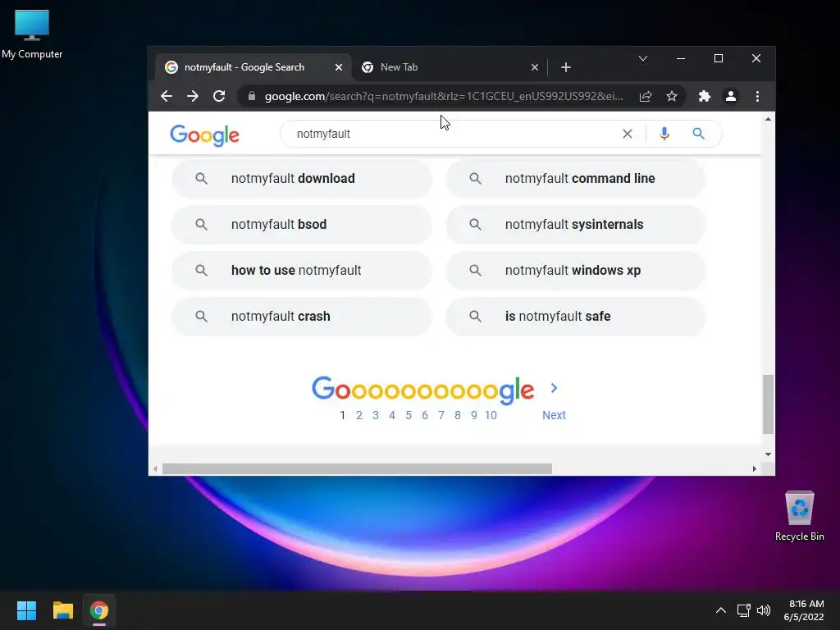Go to results page 9
This screenshot has width=840, height=630.
click(x=474, y=415)
